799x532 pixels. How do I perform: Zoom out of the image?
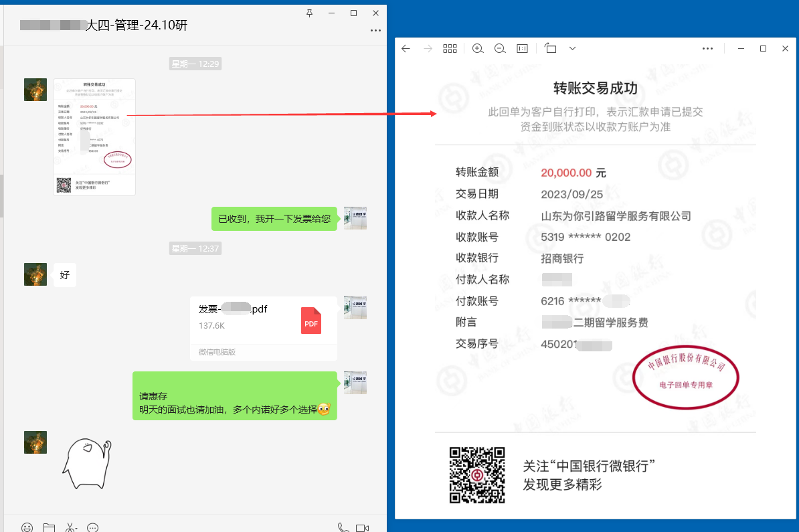(500, 48)
